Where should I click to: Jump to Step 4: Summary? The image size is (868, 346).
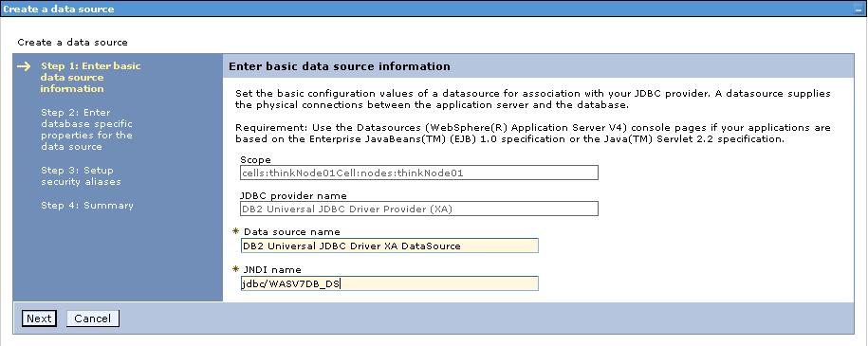point(87,206)
